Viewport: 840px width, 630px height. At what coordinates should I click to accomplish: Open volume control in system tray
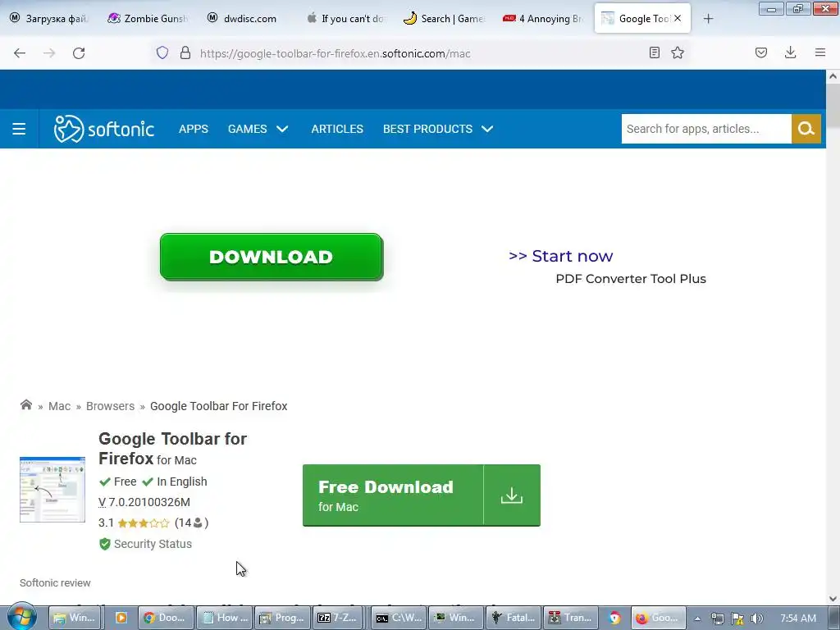[757, 619]
